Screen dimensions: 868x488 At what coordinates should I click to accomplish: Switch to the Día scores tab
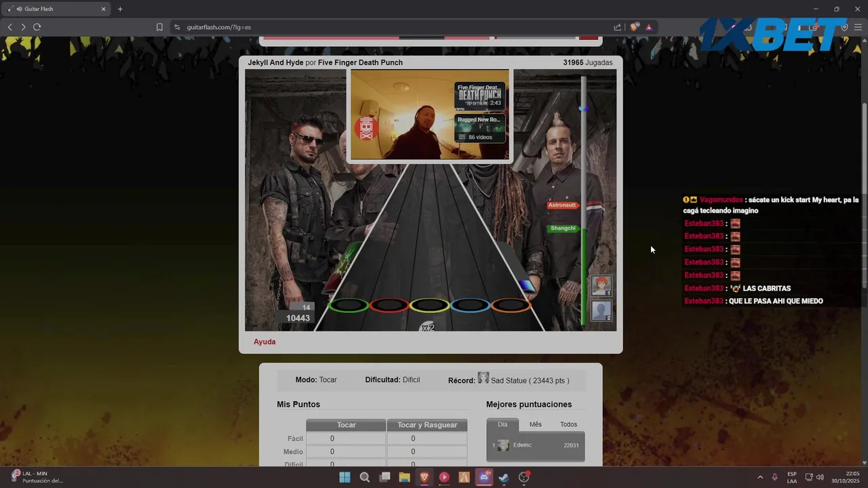click(502, 424)
